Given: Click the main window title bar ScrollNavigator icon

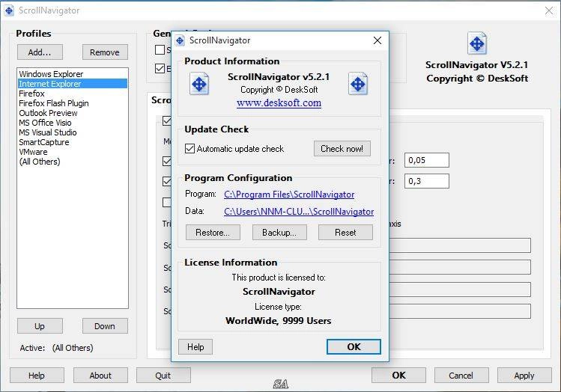Looking at the screenshot, I should pyautogui.click(x=9, y=10).
